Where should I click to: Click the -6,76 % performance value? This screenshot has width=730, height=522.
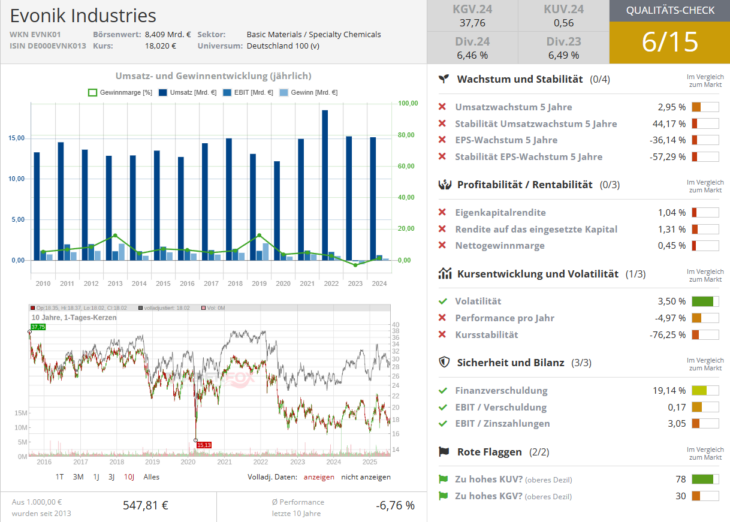click(395, 505)
